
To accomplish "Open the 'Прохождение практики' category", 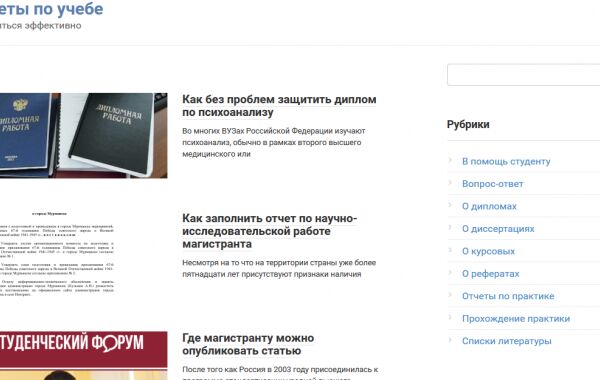I will [516, 319].
